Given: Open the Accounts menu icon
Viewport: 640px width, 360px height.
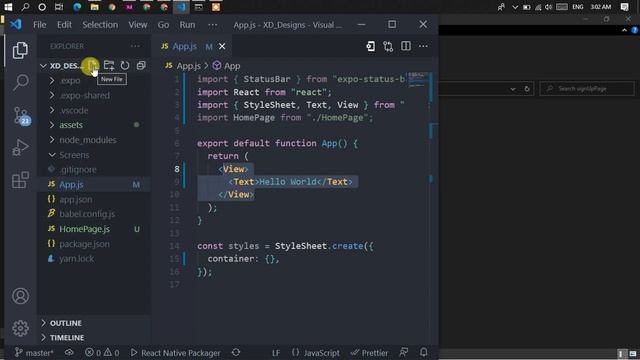Looking at the screenshot, I should (x=20, y=296).
